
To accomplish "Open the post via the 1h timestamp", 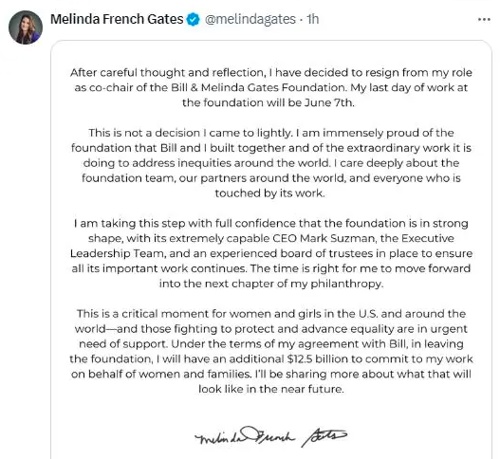I will pyautogui.click(x=313, y=19).
